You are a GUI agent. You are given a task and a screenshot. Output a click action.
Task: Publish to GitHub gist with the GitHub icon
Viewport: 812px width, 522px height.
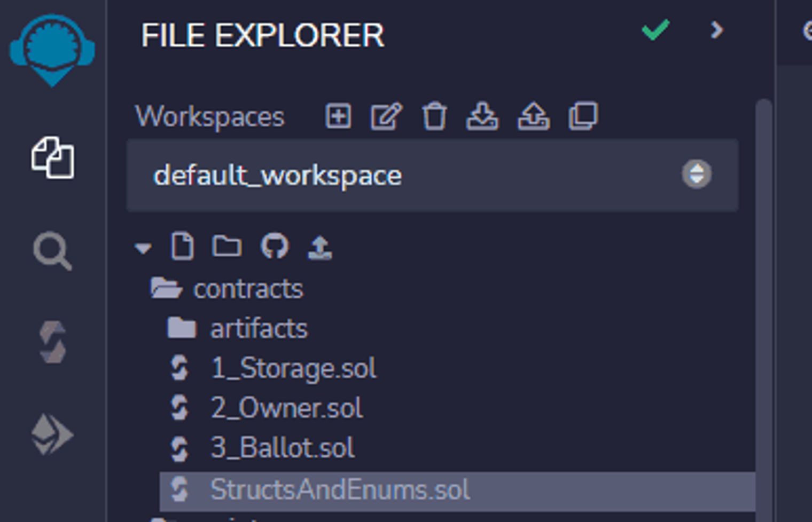pos(275,246)
